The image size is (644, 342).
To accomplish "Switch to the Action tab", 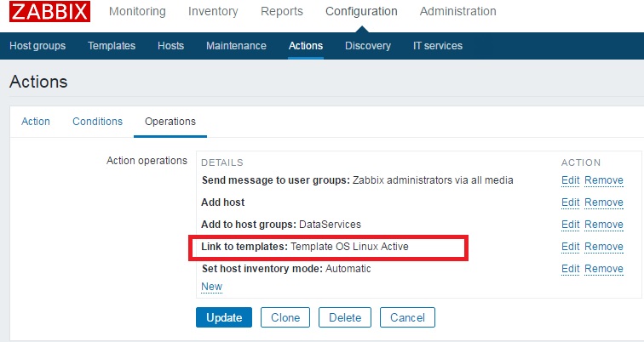I will pos(36,122).
